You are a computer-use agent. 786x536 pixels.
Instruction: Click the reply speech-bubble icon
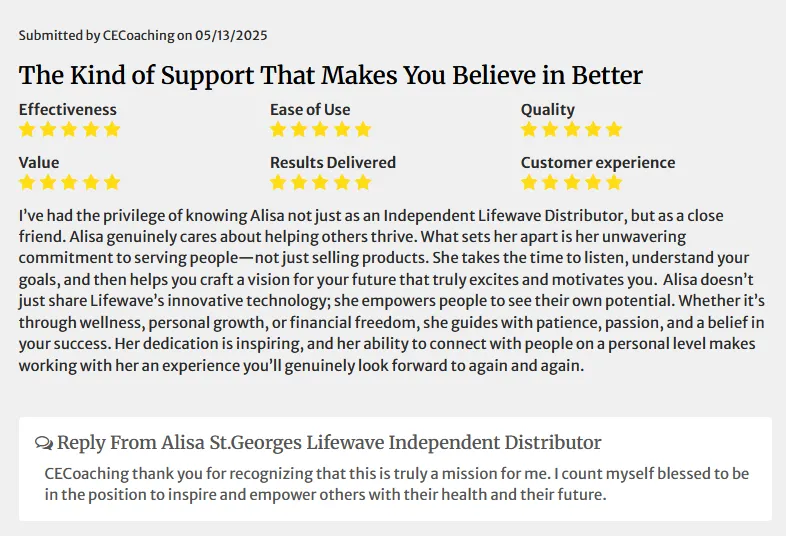[44, 443]
